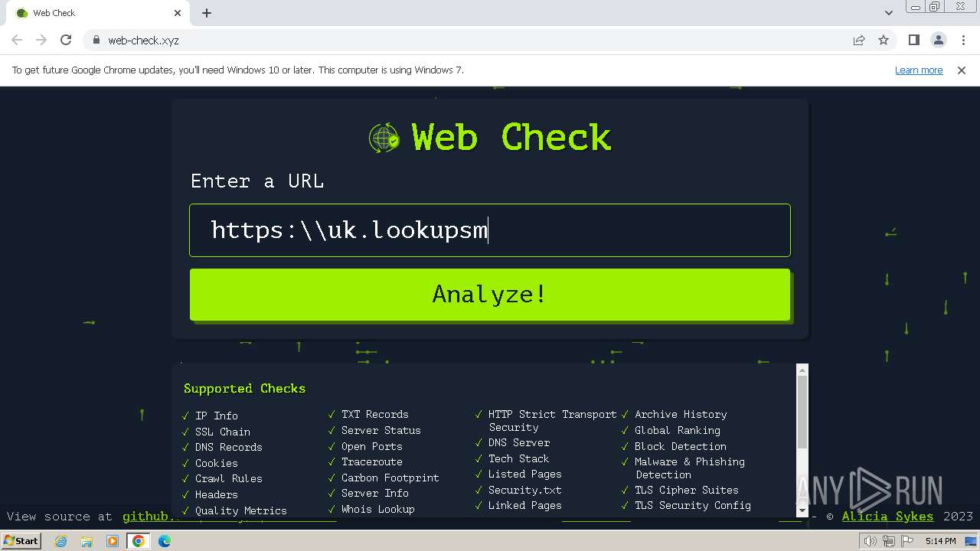Open the Windows Start menu
This screenshot has width=980, height=551.
21,540
